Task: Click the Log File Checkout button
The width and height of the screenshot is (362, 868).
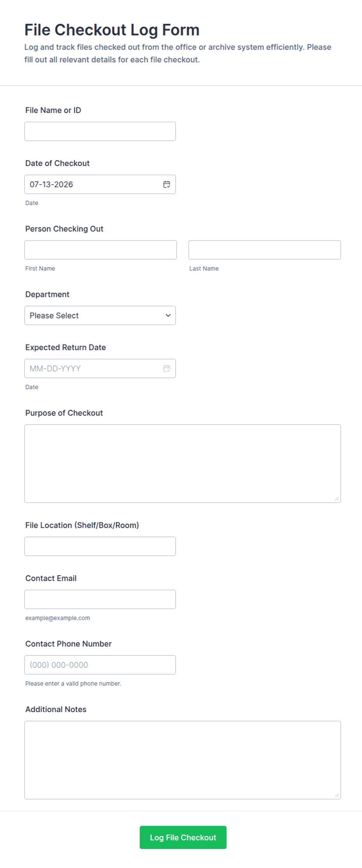Action: click(x=183, y=837)
